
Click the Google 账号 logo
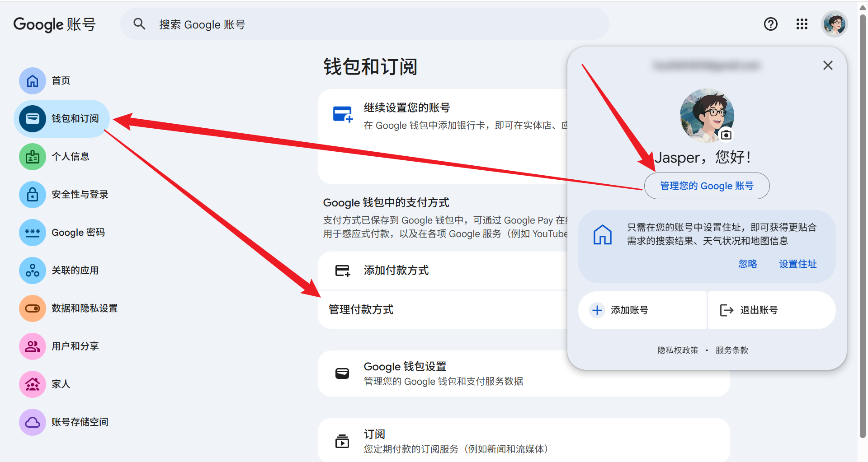click(54, 24)
